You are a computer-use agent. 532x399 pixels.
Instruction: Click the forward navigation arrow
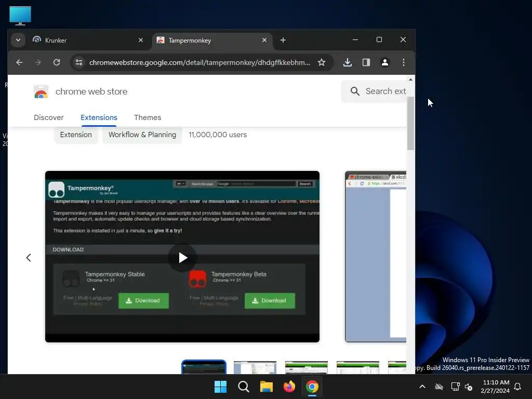38,62
